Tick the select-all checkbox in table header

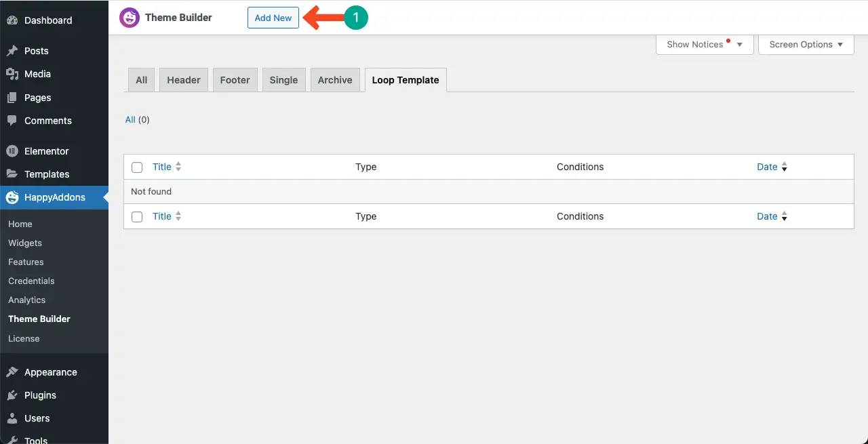click(137, 167)
